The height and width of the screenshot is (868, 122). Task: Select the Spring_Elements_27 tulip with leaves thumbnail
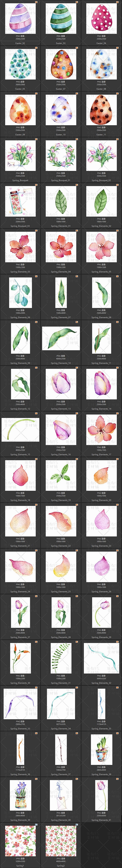click(x=20, y=613)
